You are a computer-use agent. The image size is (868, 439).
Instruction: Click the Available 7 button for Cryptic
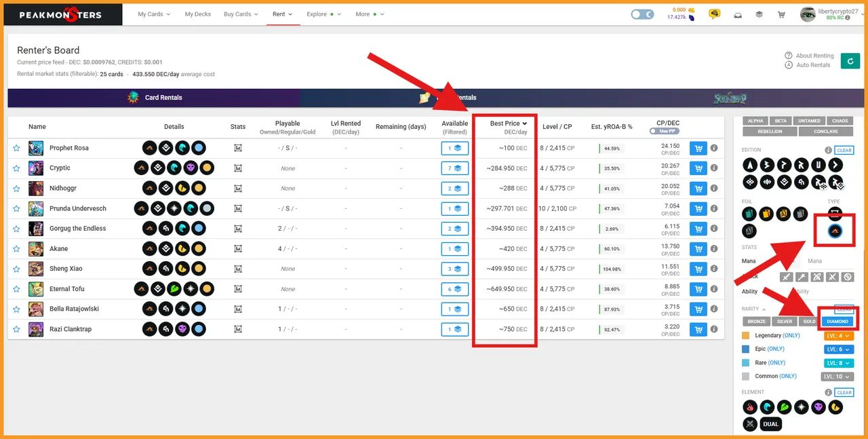(454, 168)
